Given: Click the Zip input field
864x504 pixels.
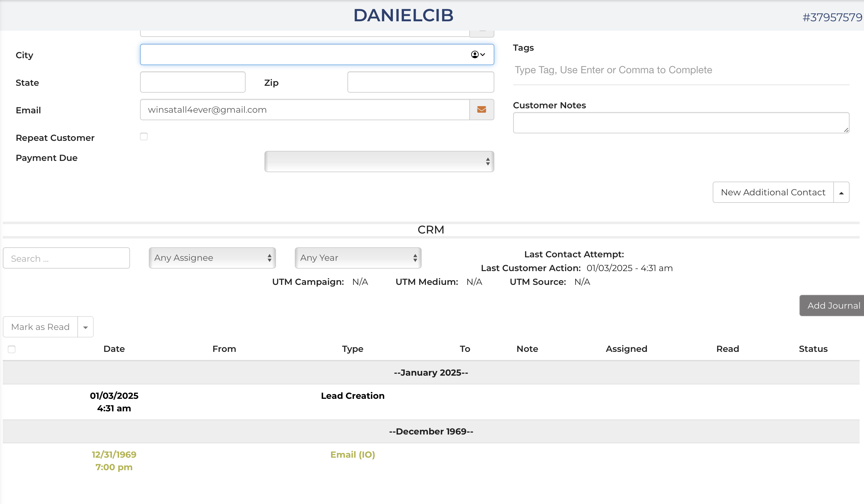Looking at the screenshot, I should [x=420, y=82].
